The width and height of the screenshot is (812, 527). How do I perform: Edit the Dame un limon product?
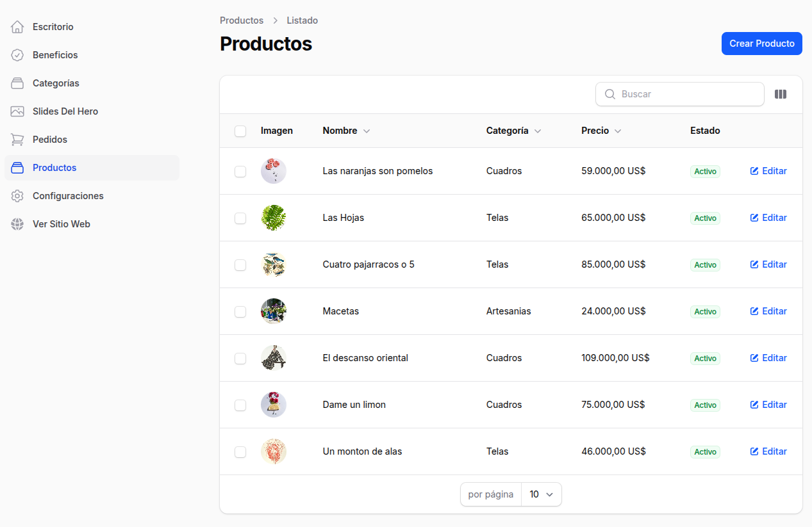(768, 405)
